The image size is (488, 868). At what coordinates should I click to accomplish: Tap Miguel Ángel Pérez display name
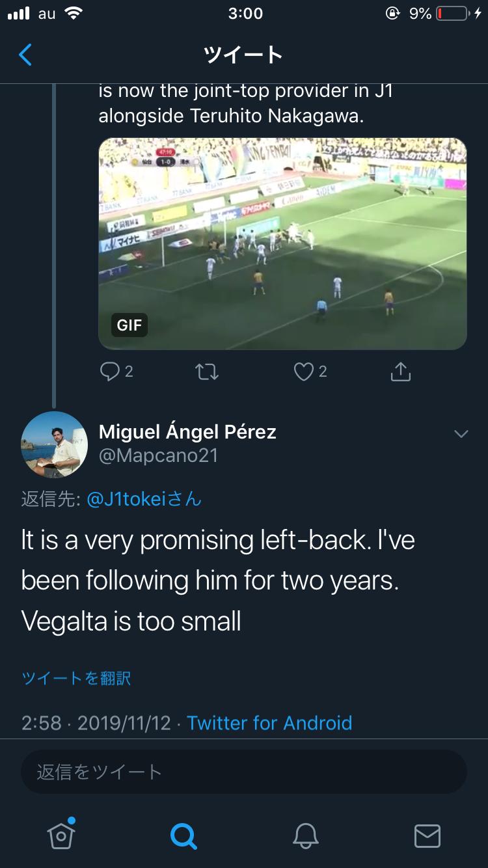pyautogui.click(x=187, y=431)
